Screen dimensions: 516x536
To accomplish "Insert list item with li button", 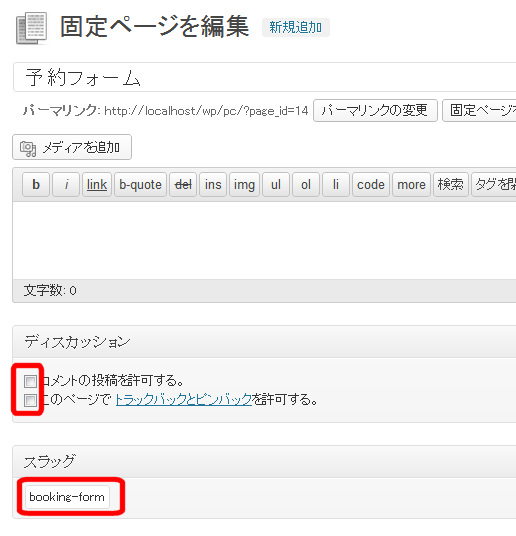I will tap(336, 185).
